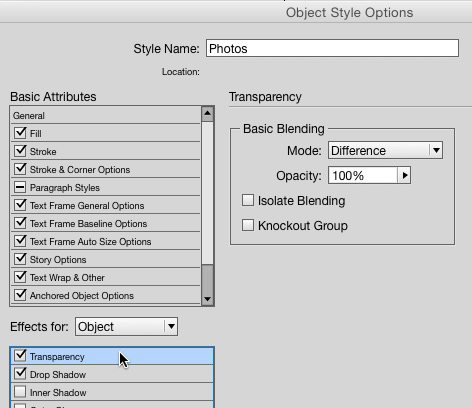Toggle Text Wrap & Other checkbox
Image resolution: width=472 pixels, height=408 pixels.
[20, 277]
